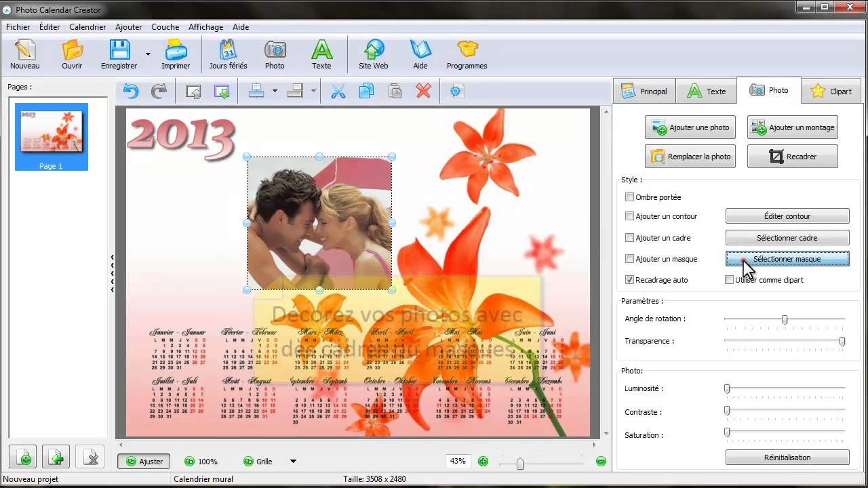
Task: Collapse the left pages panel handle
Action: [x=112, y=273]
